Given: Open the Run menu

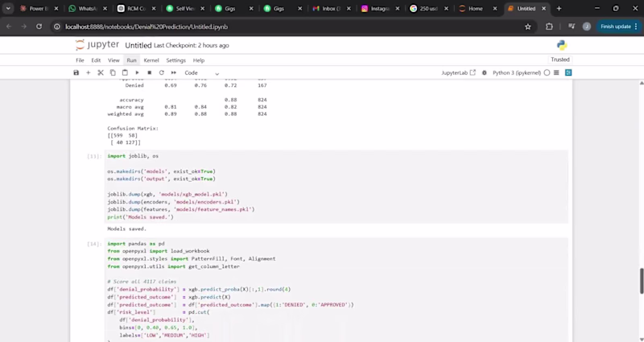Looking at the screenshot, I should pyautogui.click(x=131, y=60).
